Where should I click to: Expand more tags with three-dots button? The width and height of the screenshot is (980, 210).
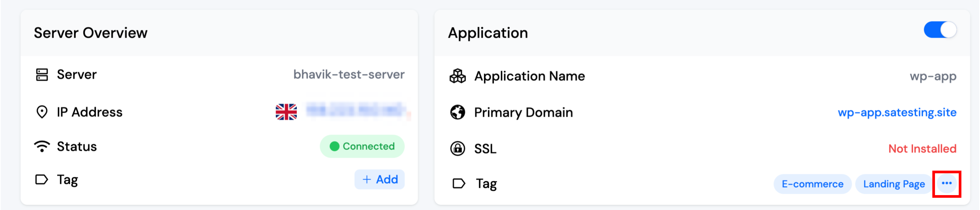coord(947,184)
